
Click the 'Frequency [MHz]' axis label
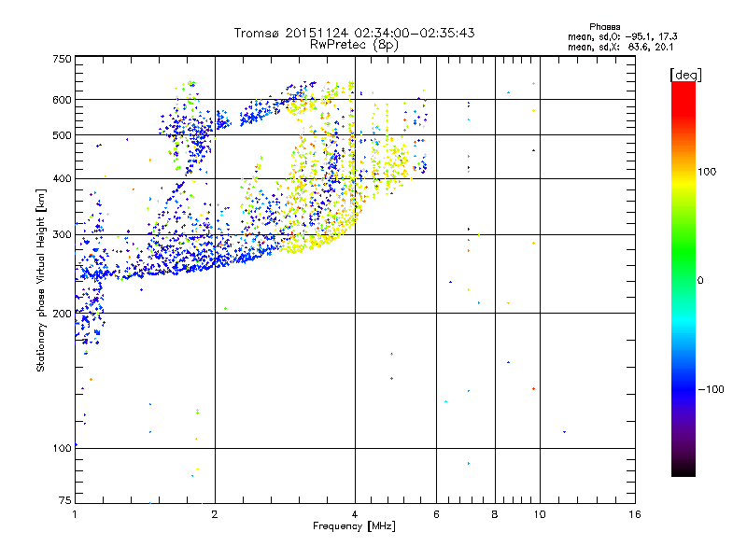pyautogui.click(x=354, y=526)
